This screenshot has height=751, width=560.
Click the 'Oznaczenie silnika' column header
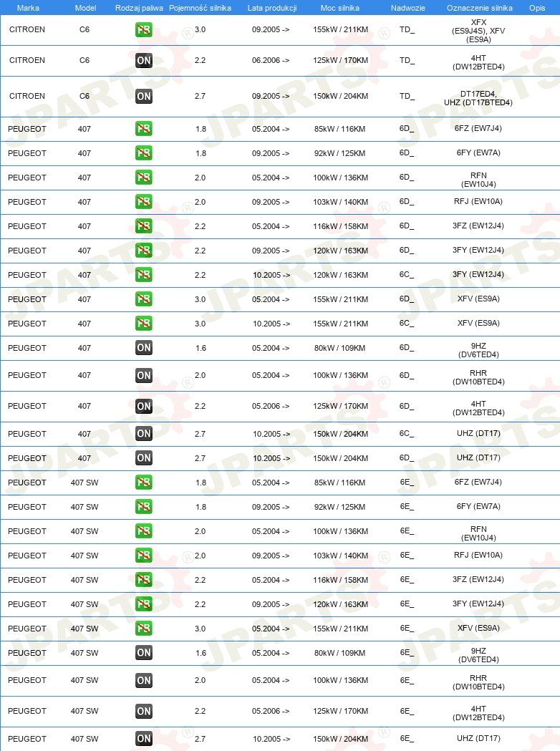click(x=479, y=8)
